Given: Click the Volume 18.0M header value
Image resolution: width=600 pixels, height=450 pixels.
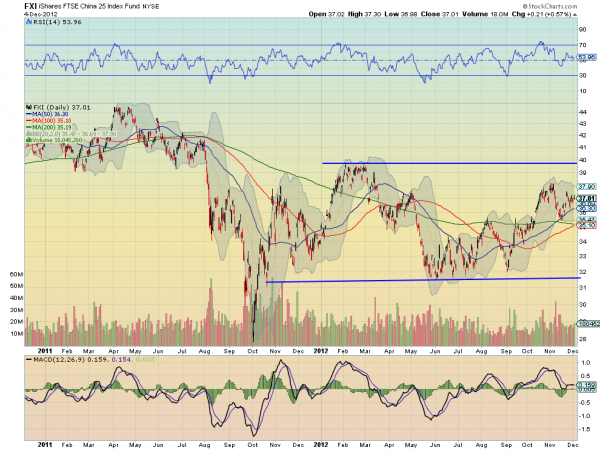Looking at the screenshot, I should click(x=485, y=14).
